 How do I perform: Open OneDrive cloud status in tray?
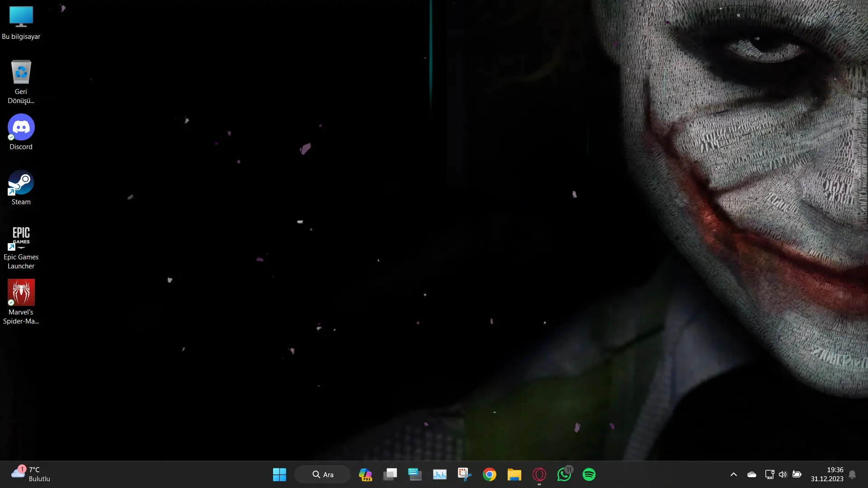tap(752, 474)
